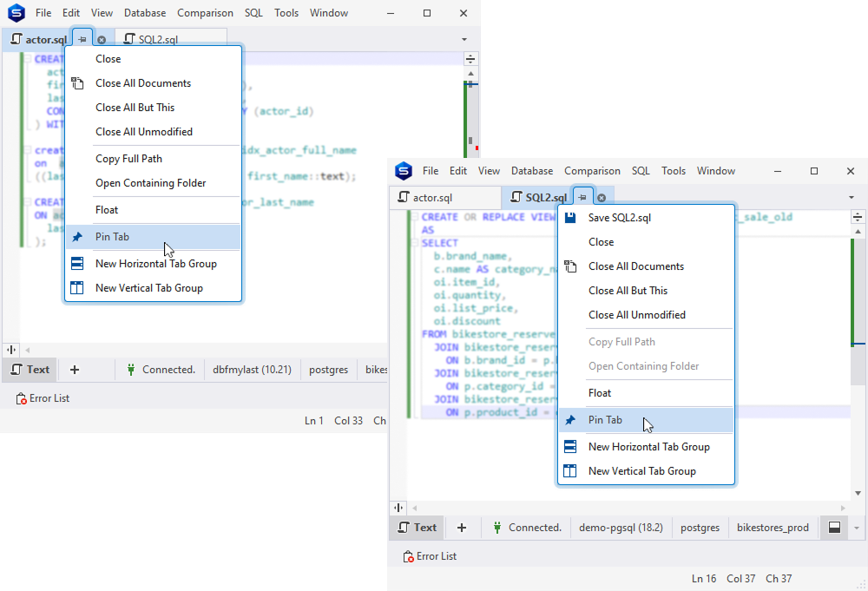The height and width of the screenshot is (591, 868).
Task: Add new view with plus in right window
Action: [x=462, y=528]
